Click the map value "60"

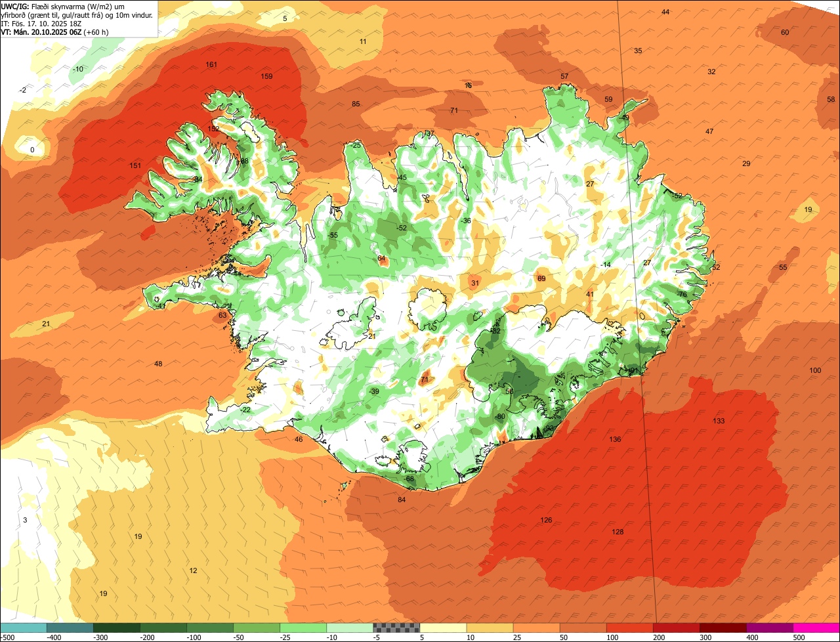coord(785,32)
